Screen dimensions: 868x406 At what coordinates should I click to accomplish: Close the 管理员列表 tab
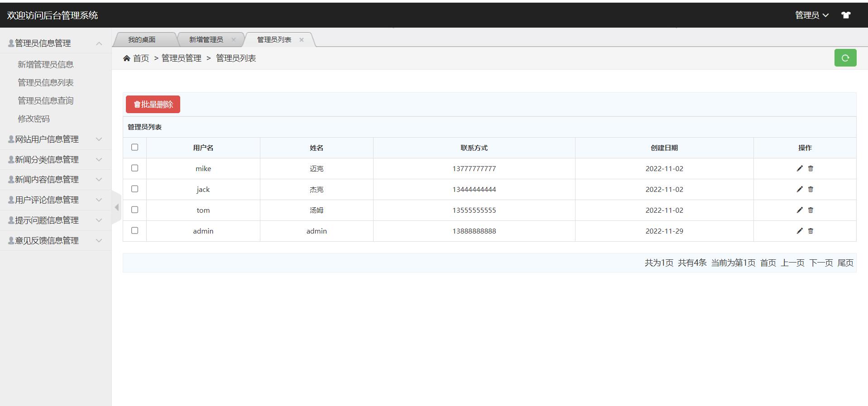coord(302,39)
